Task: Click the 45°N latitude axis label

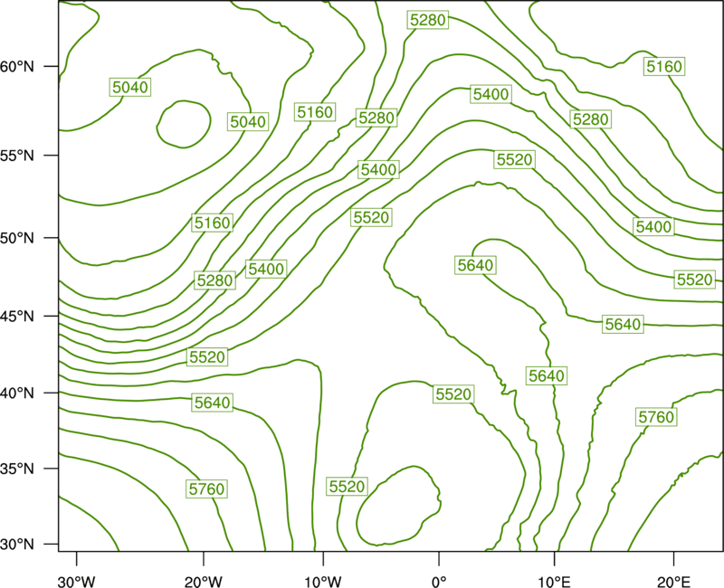Action: pos(17,316)
